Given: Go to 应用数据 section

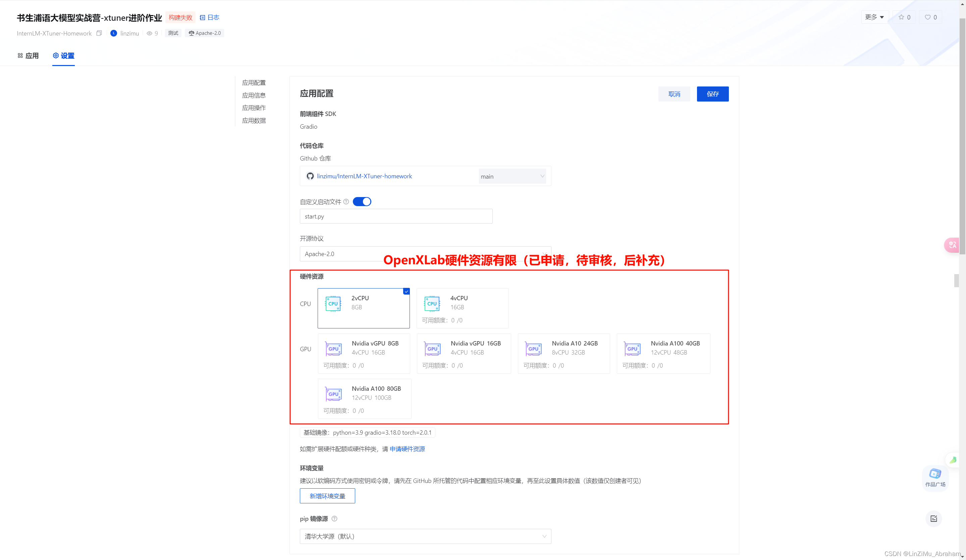Looking at the screenshot, I should coord(254,121).
